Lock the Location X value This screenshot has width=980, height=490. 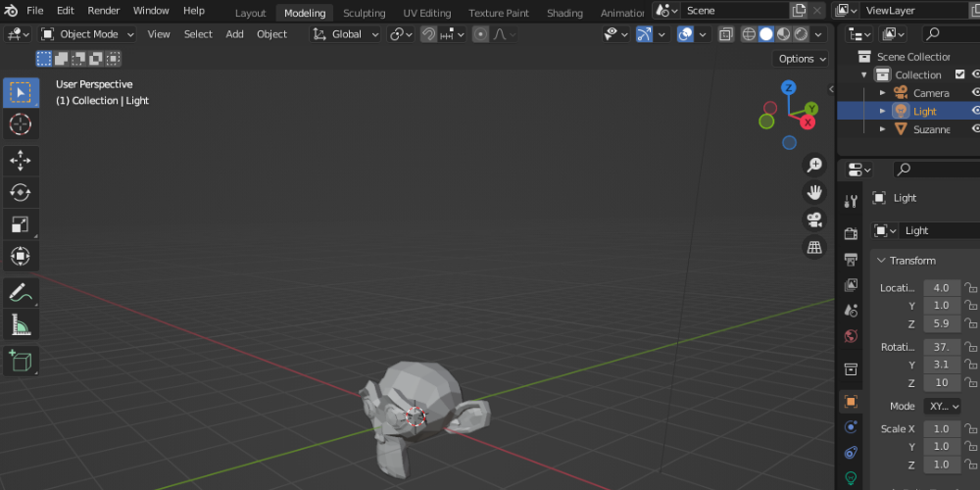[x=970, y=287]
